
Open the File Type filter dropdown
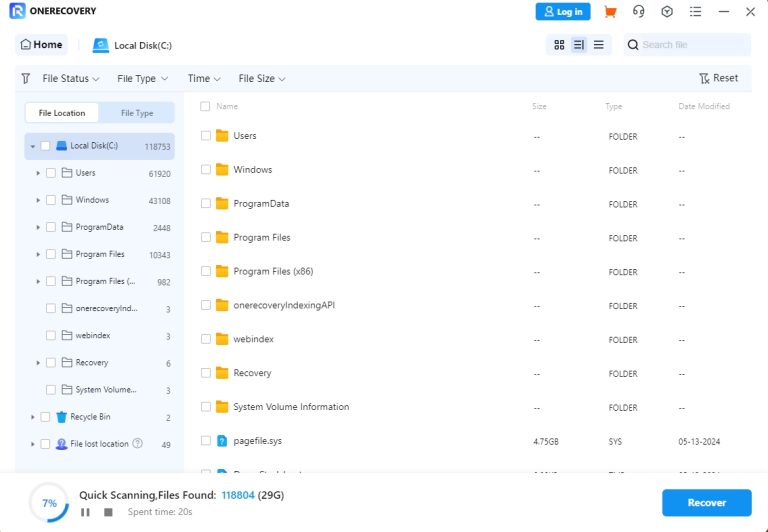pyautogui.click(x=142, y=78)
